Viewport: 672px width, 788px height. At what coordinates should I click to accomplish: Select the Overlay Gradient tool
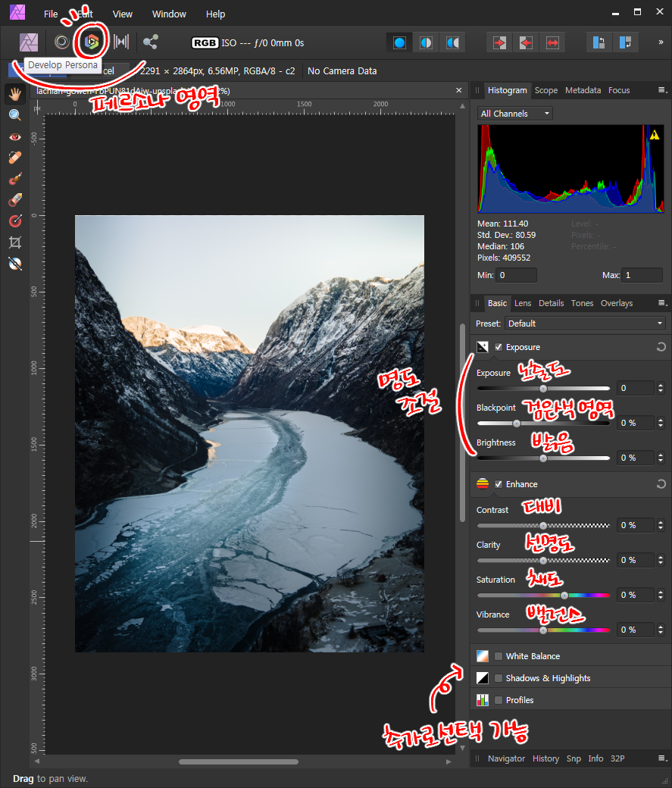15,221
